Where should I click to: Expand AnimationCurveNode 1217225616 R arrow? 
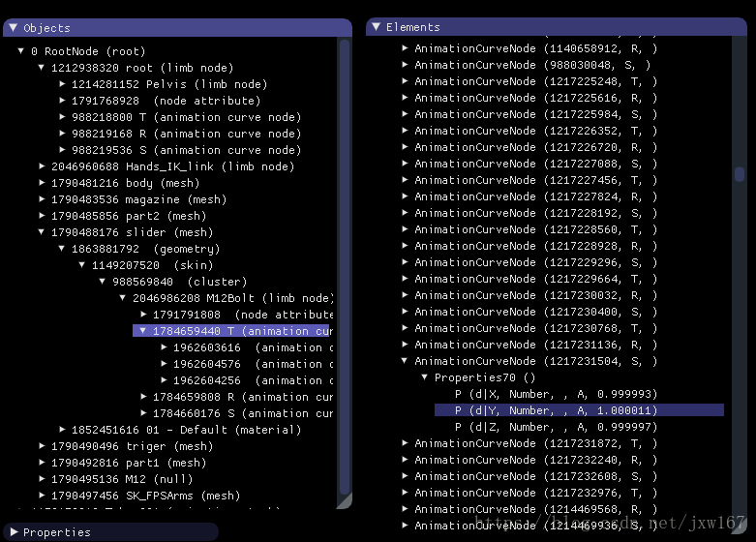[405, 97]
